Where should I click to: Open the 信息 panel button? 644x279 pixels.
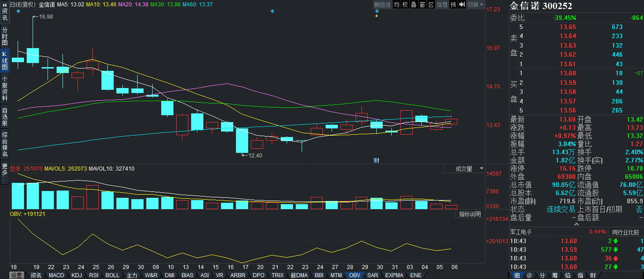(442, 5)
